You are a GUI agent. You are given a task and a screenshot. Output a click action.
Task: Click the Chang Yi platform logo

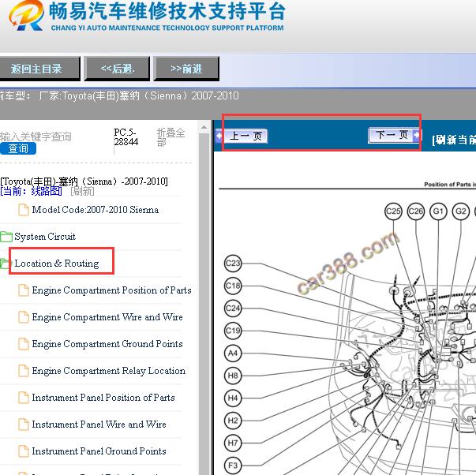pyautogui.click(x=26, y=16)
